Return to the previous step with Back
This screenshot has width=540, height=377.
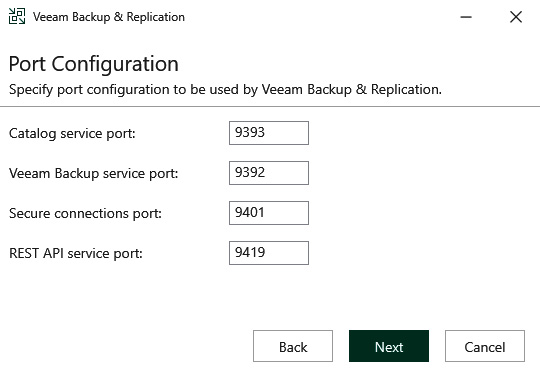point(293,346)
